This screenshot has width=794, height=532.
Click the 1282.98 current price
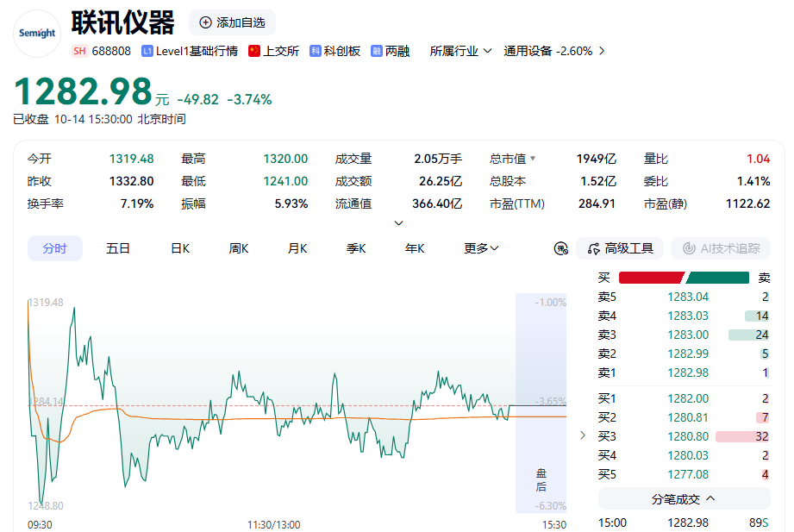tap(84, 91)
